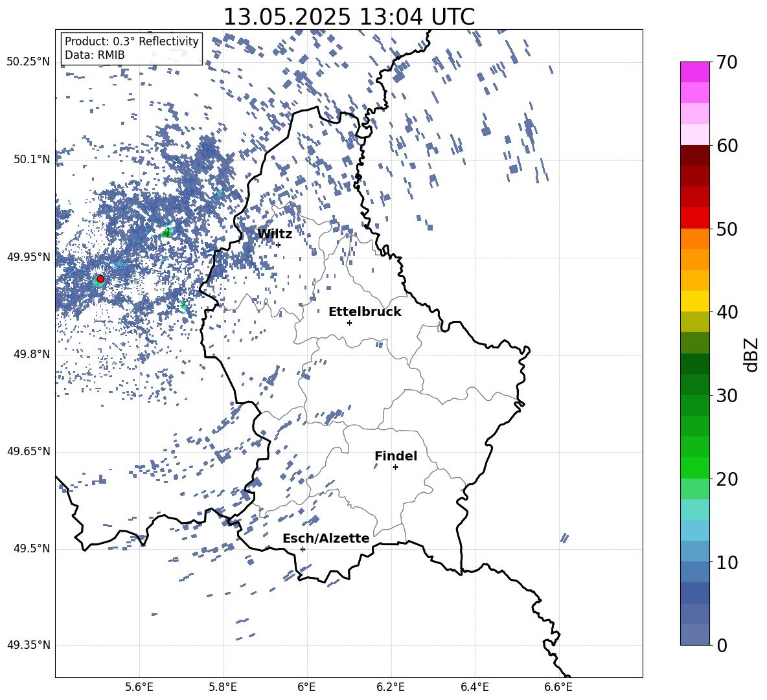Click the 50 colorbar tick label
This screenshot has width=767, height=700.
tap(727, 229)
